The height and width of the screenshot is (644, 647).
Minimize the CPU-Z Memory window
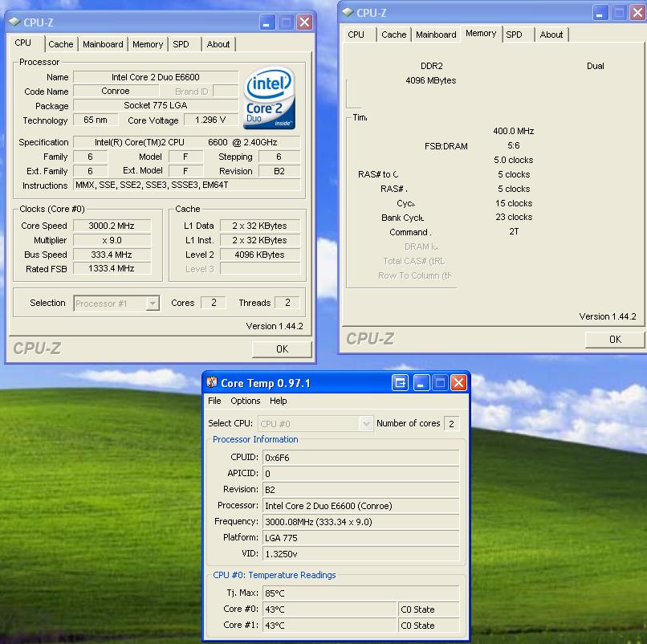600,13
